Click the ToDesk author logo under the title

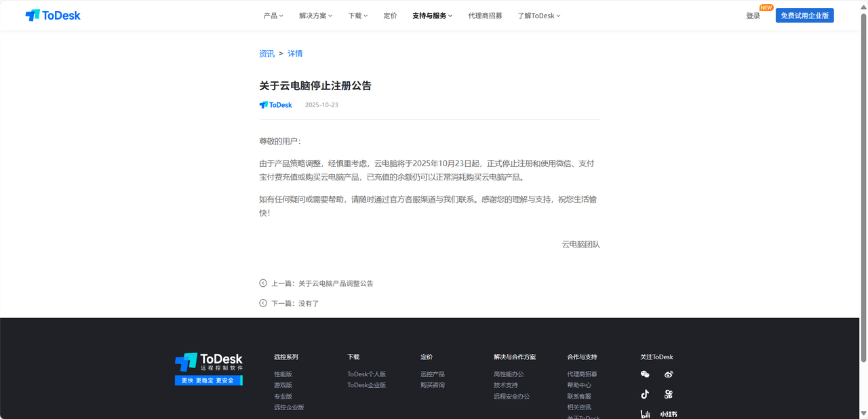tap(275, 105)
